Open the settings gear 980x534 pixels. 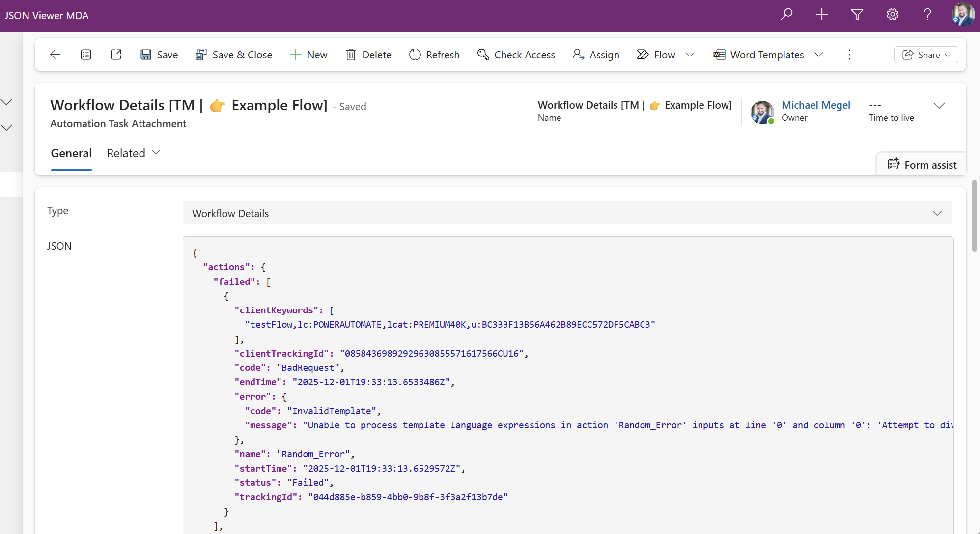[x=893, y=14]
